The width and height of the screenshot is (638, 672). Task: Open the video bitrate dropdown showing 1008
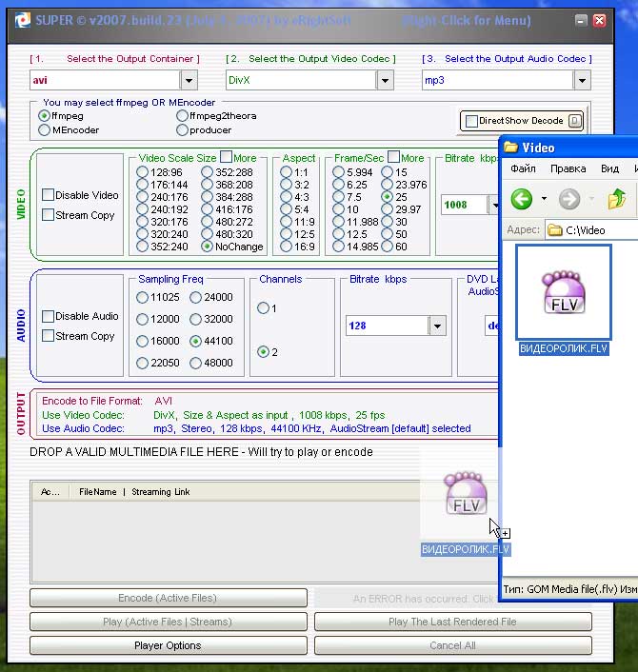pyautogui.click(x=494, y=205)
